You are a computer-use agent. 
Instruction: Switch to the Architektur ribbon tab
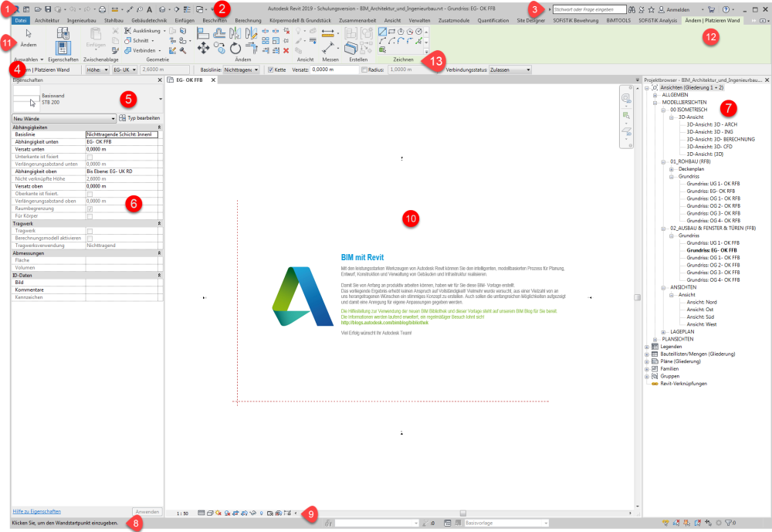coord(47,20)
